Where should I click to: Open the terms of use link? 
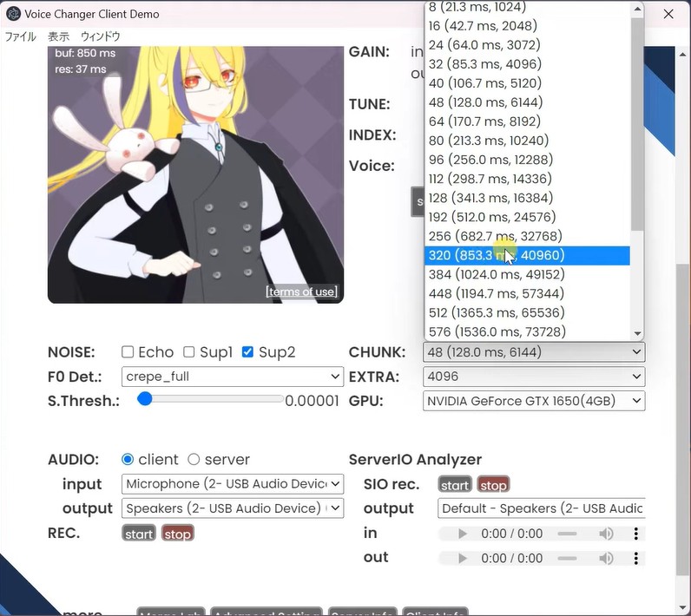pos(302,292)
